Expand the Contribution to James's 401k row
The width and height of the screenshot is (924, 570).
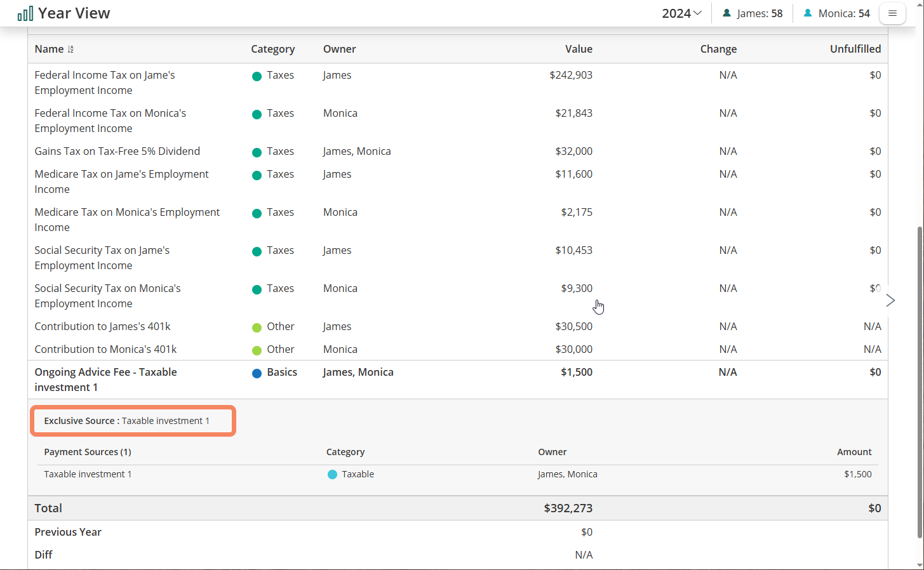(102, 326)
